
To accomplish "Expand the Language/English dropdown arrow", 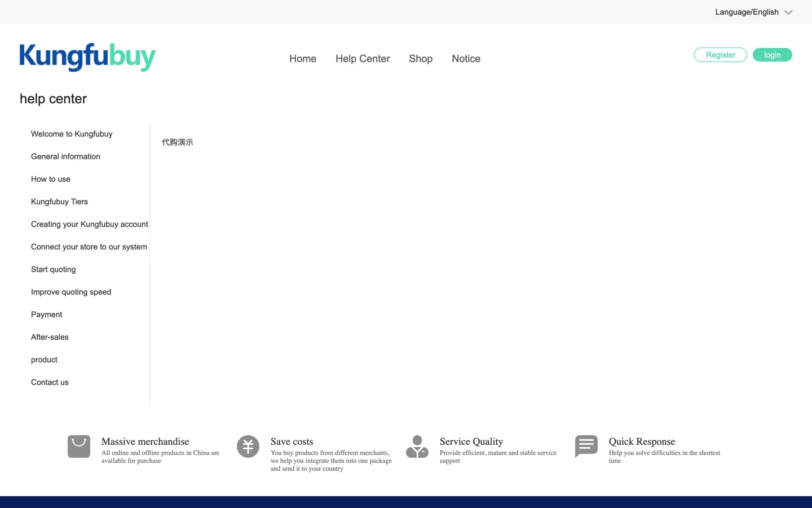I will point(788,12).
